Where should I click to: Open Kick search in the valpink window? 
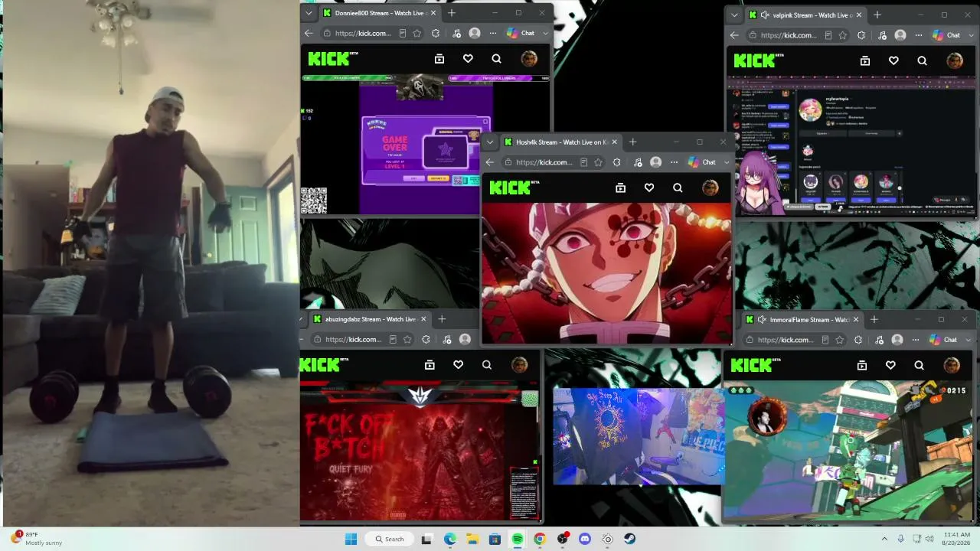(x=922, y=60)
